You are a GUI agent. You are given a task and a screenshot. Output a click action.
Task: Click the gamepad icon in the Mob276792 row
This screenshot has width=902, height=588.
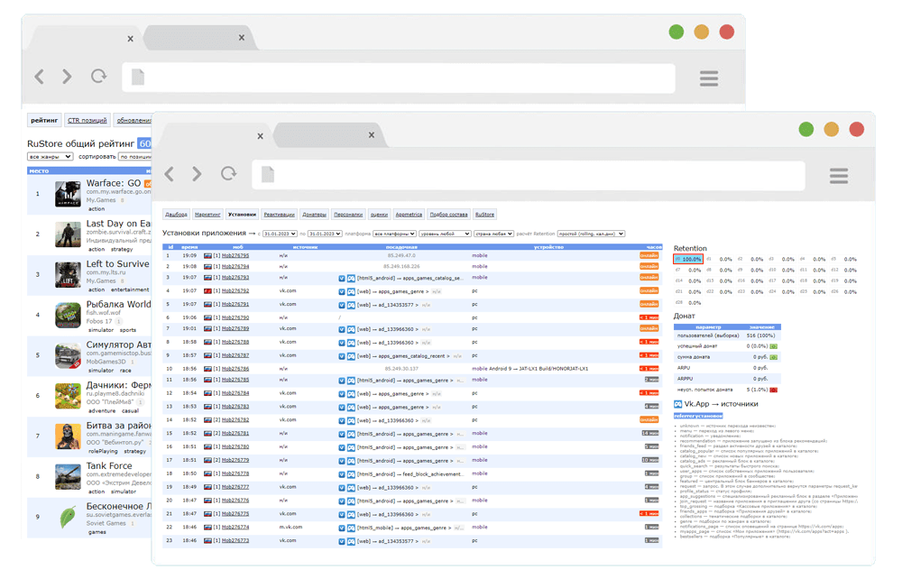(x=351, y=291)
